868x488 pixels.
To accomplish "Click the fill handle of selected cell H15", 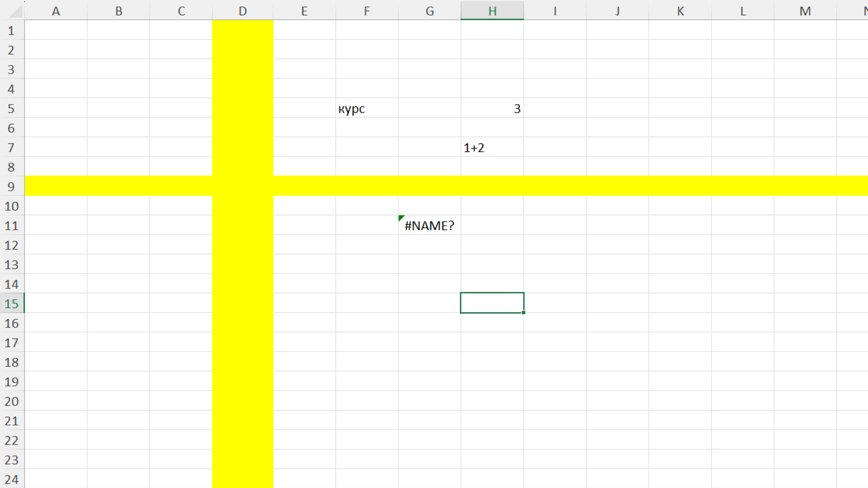I will (x=523, y=313).
